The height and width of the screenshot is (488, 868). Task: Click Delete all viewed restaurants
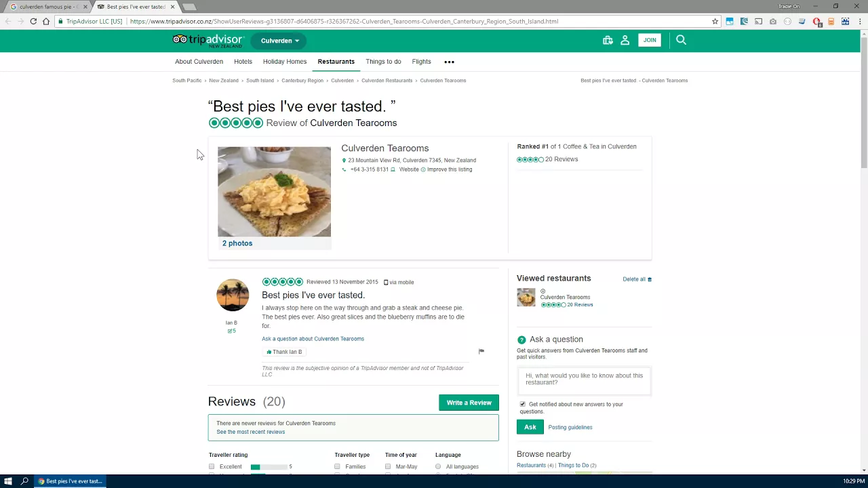click(637, 279)
